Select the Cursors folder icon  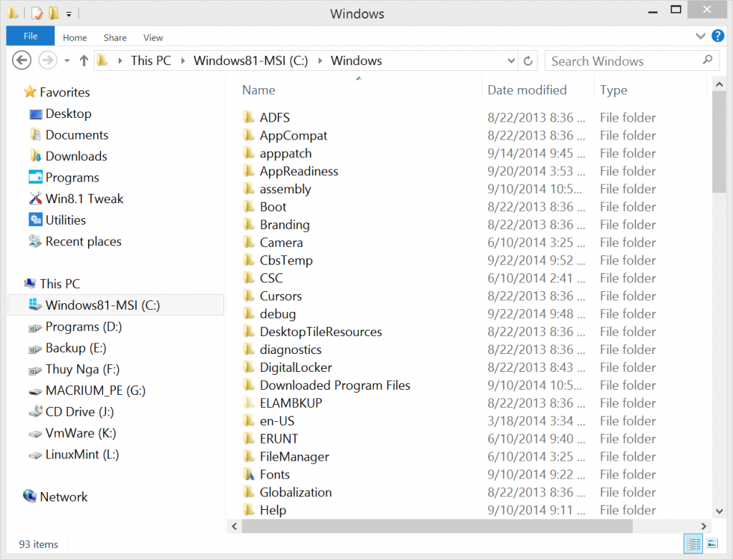pos(249,295)
